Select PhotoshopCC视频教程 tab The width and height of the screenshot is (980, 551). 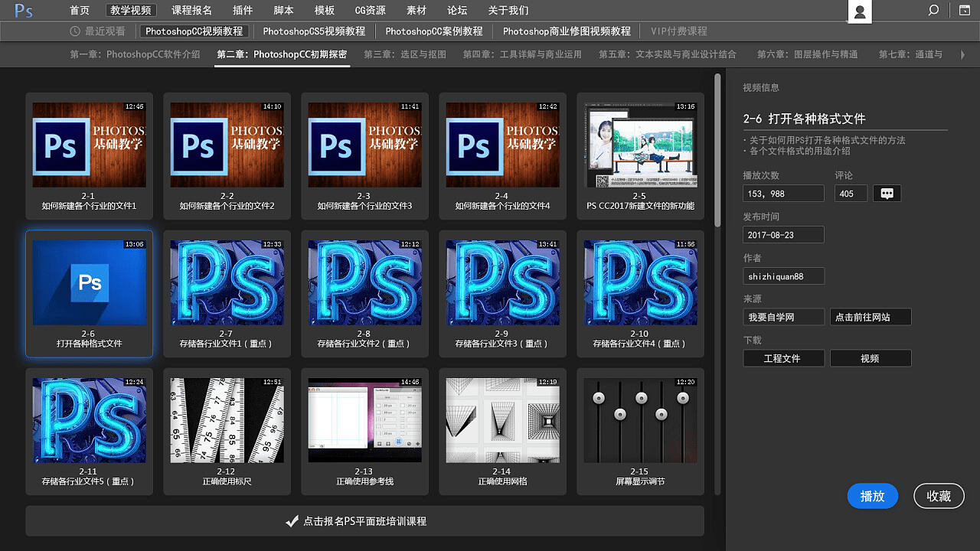point(194,31)
